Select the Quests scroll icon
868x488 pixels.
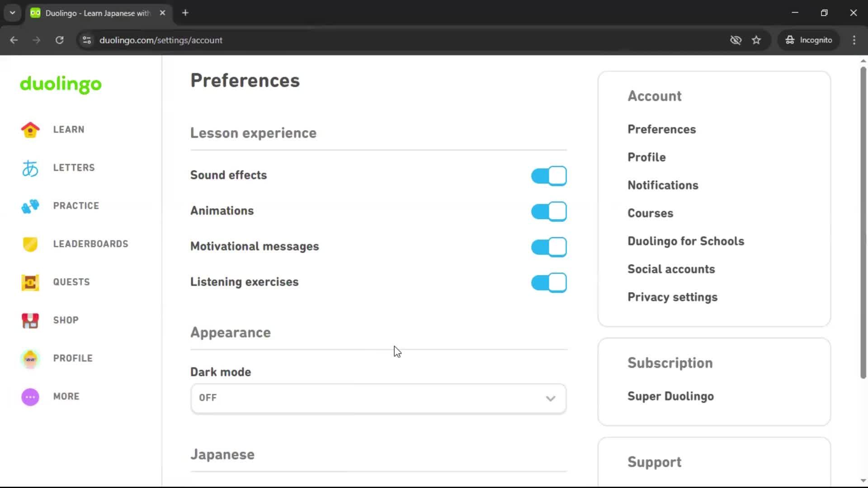[30, 282]
